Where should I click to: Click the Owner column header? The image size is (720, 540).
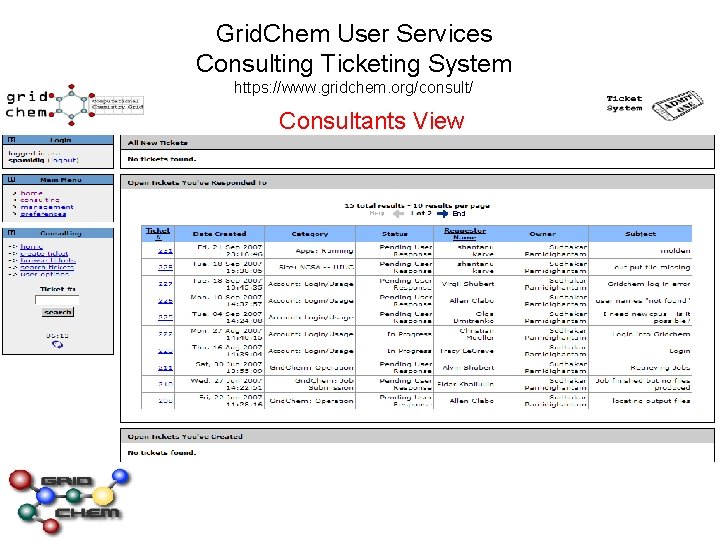(x=542, y=234)
